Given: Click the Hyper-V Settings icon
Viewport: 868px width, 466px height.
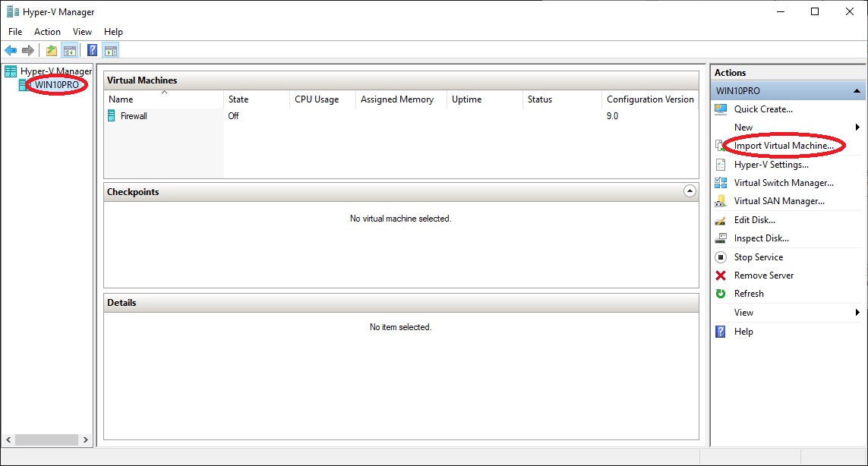Looking at the screenshot, I should [x=721, y=165].
